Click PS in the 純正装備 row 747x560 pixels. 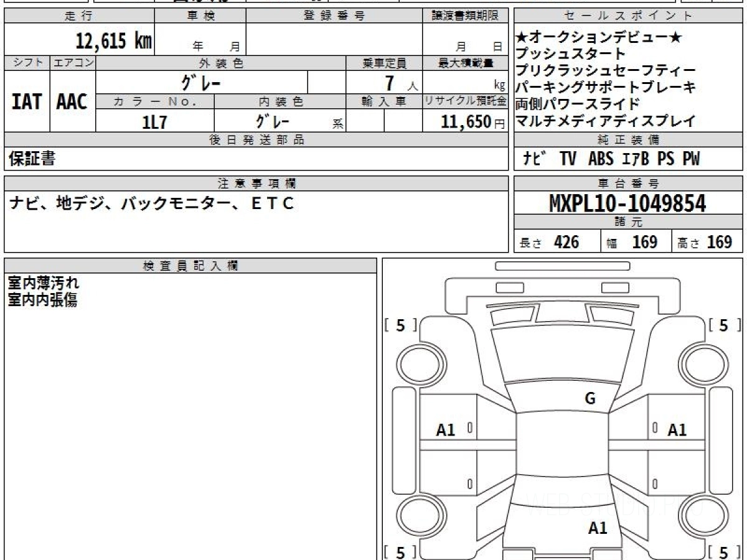pyautogui.click(x=666, y=159)
